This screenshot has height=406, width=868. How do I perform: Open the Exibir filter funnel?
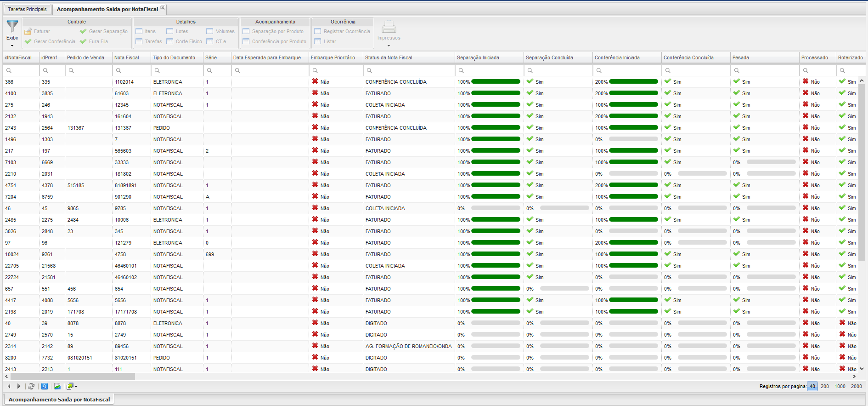point(12,27)
